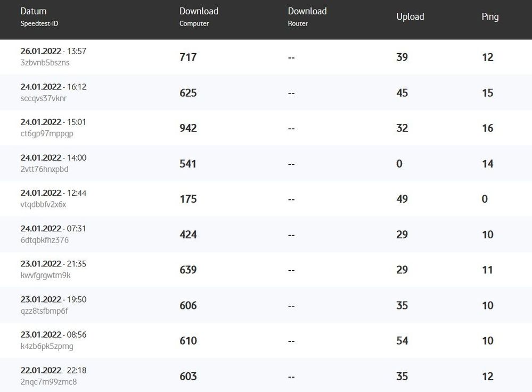This screenshot has width=532, height=392.
Task: Select speedtest ID kwvfgrgwtm9k
Action: [45, 276]
